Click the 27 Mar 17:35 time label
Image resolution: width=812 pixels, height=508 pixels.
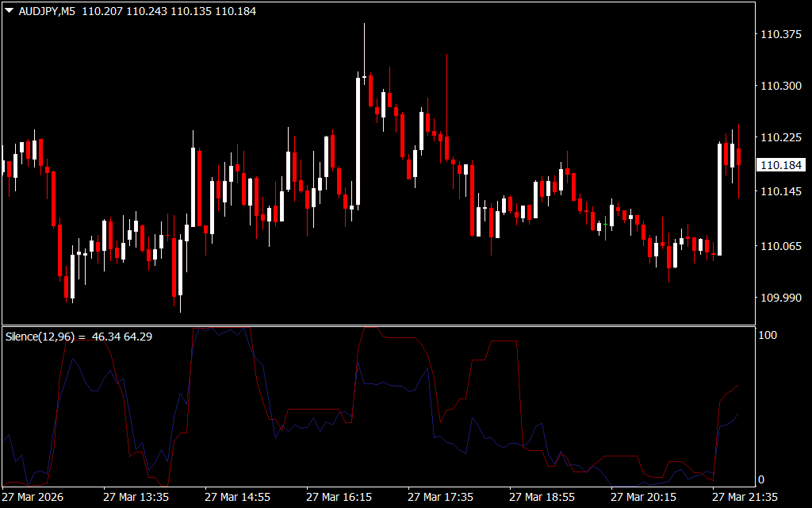click(x=440, y=497)
